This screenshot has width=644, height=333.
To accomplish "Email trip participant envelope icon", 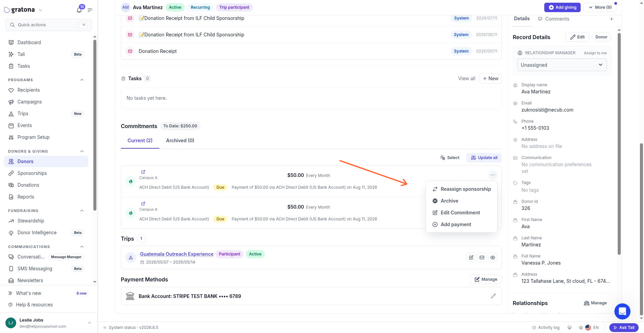I will pos(482,258).
